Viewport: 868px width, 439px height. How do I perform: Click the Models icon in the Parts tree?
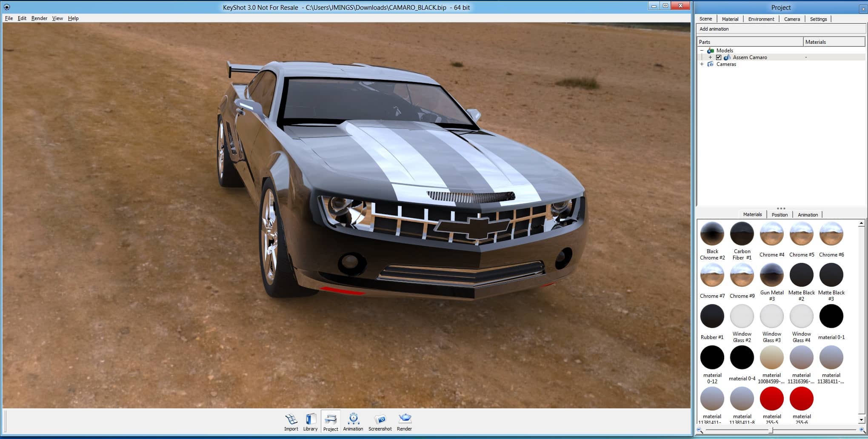(711, 50)
